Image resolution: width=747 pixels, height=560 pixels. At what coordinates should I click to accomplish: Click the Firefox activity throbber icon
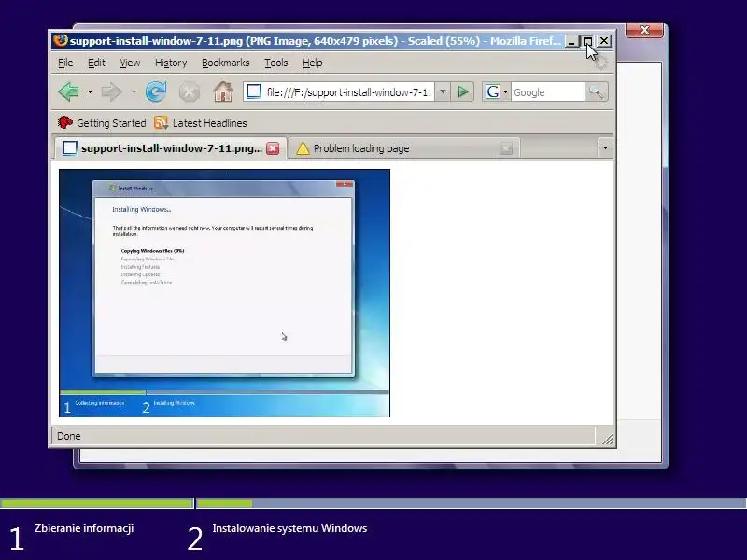coord(600,62)
